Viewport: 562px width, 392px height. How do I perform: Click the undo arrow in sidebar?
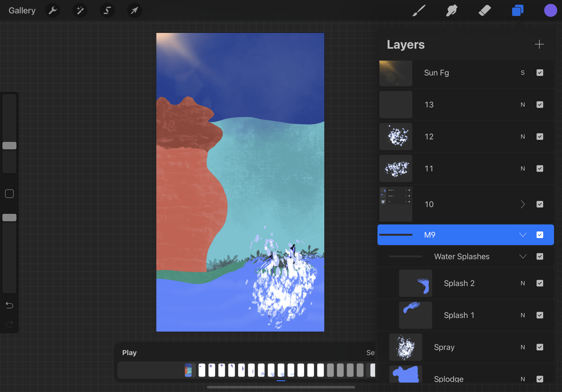point(10,305)
